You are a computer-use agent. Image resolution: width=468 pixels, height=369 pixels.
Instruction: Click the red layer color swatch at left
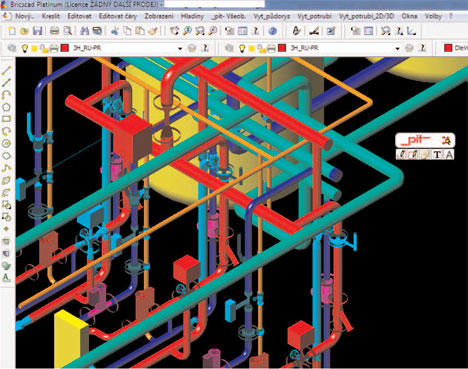[x=65, y=48]
